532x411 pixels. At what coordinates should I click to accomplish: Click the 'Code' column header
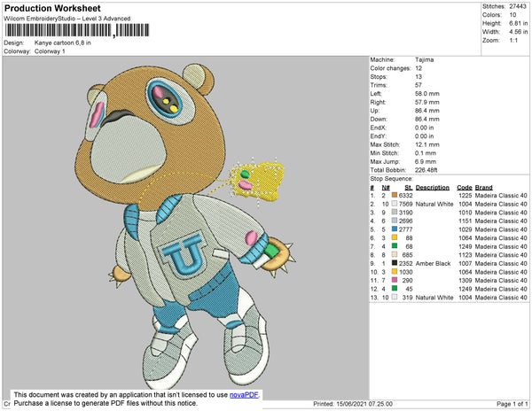[465, 188]
